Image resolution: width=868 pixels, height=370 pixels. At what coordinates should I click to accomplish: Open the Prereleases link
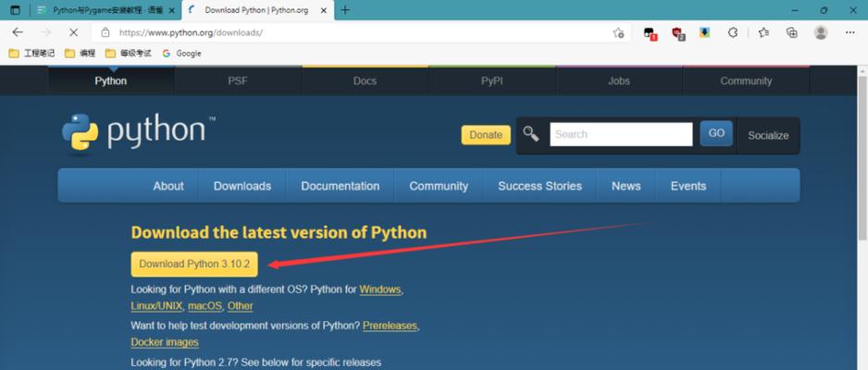390,326
